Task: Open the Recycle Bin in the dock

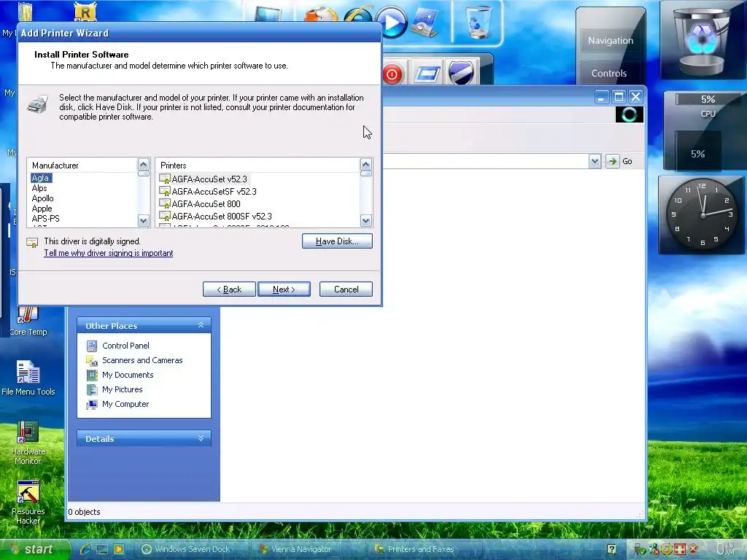Action: coord(478,22)
